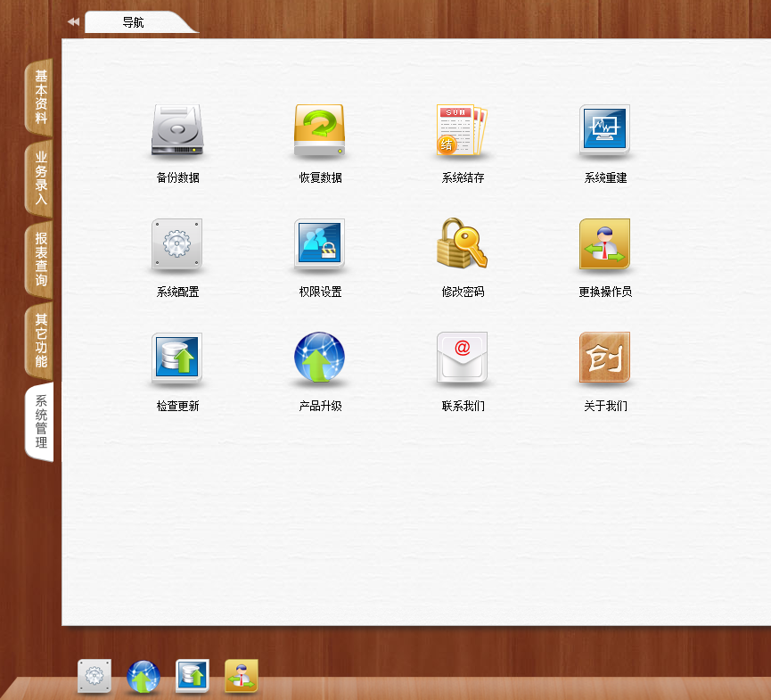Click the 关于我们 about icon

click(x=605, y=358)
